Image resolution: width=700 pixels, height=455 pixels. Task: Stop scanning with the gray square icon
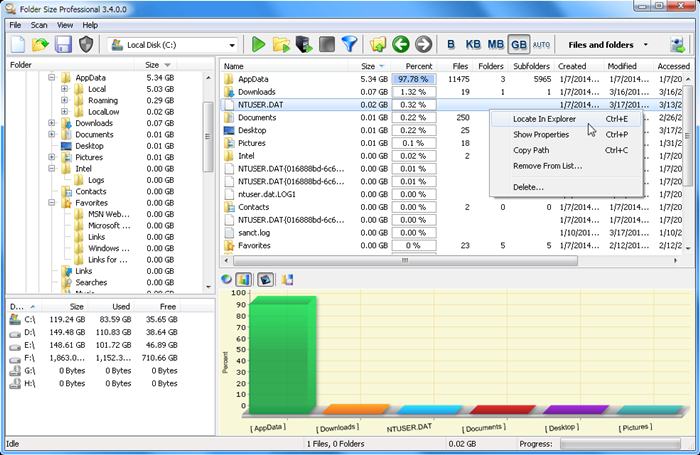click(x=327, y=45)
